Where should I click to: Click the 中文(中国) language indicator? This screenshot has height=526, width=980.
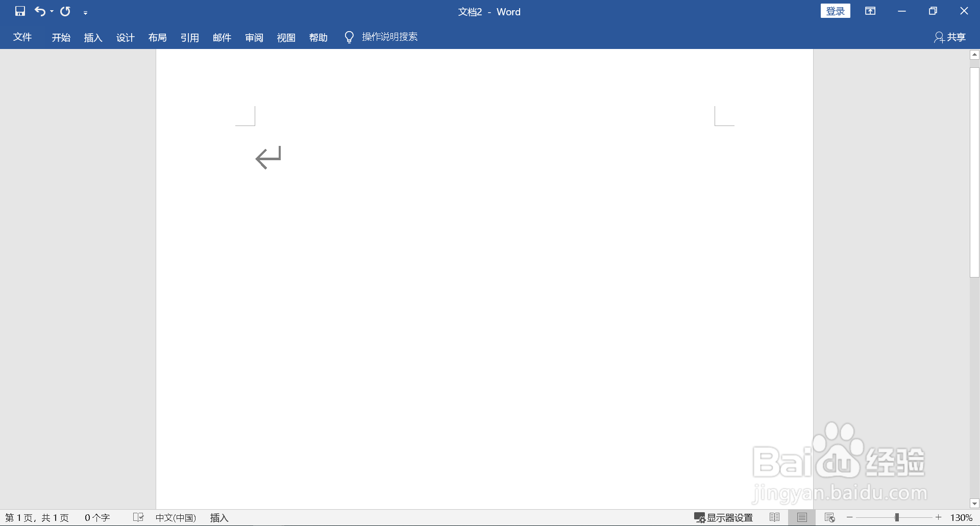click(176, 518)
